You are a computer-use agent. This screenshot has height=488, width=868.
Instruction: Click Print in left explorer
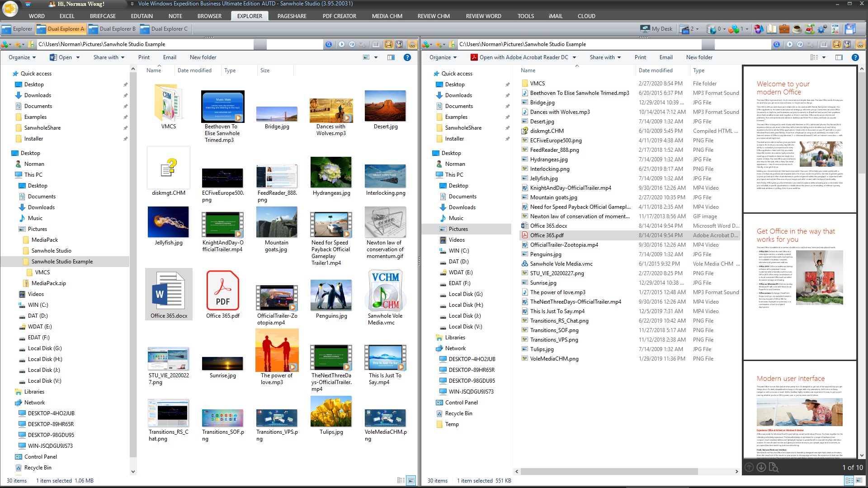point(144,57)
